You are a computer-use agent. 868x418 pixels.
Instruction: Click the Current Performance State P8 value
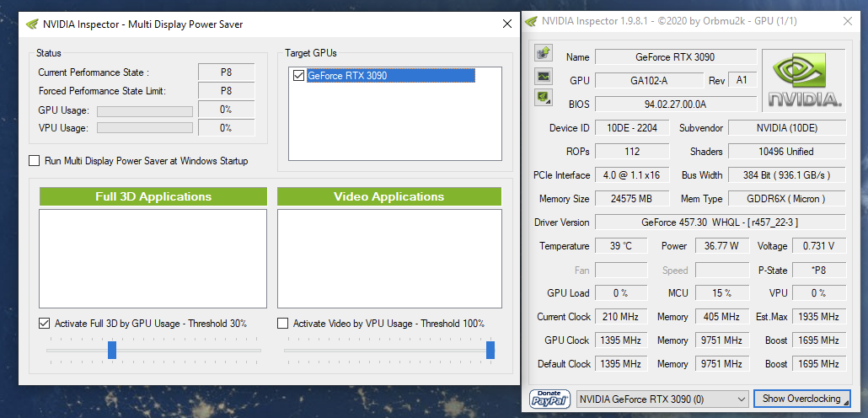click(x=226, y=72)
